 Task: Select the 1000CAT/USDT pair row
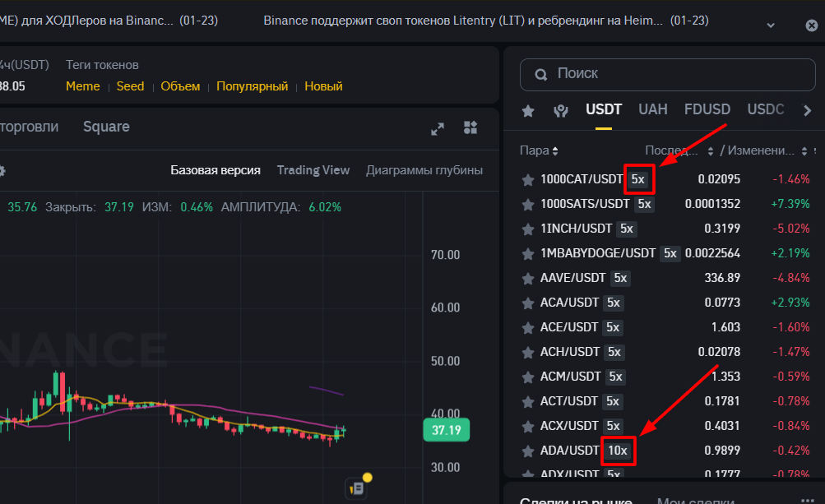665,179
